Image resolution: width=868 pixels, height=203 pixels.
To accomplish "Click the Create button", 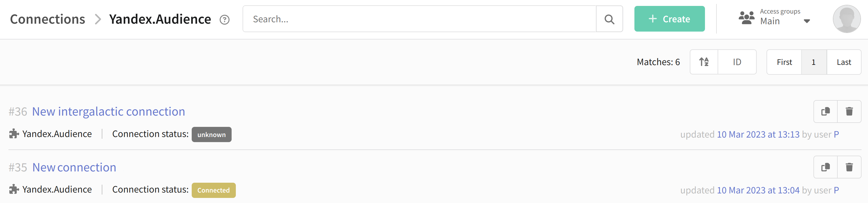I will (669, 19).
